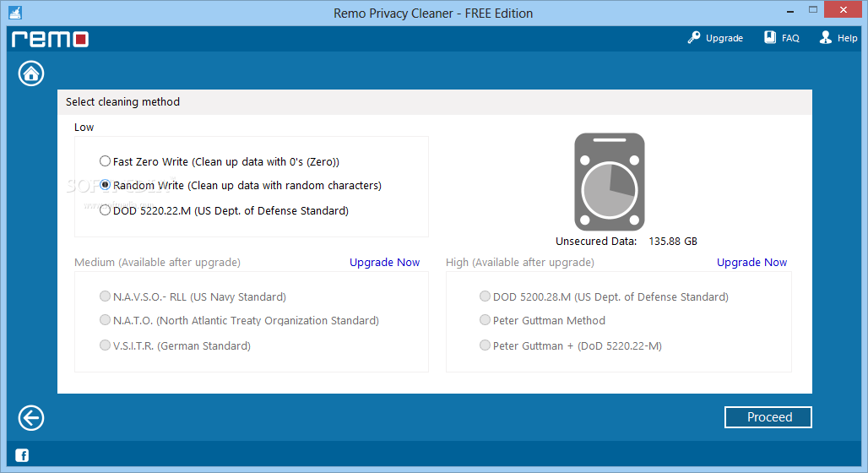Close the Remo Privacy Cleaner window
This screenshot has height=473, width=868.
pyautogui.click(x=843, y=10)
